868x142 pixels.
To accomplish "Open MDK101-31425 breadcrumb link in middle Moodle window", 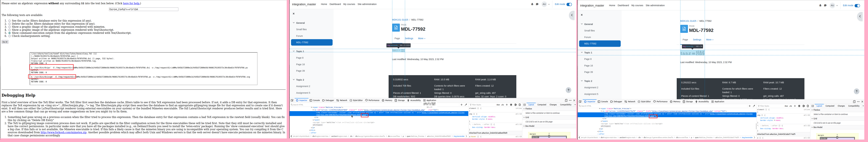I will tap(400, 20).
